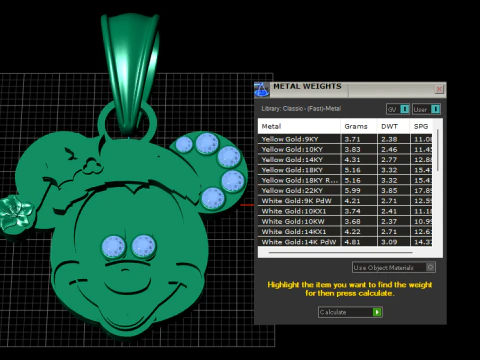
Task: Click the 3.85 DWT value
Action: point(389,191)
